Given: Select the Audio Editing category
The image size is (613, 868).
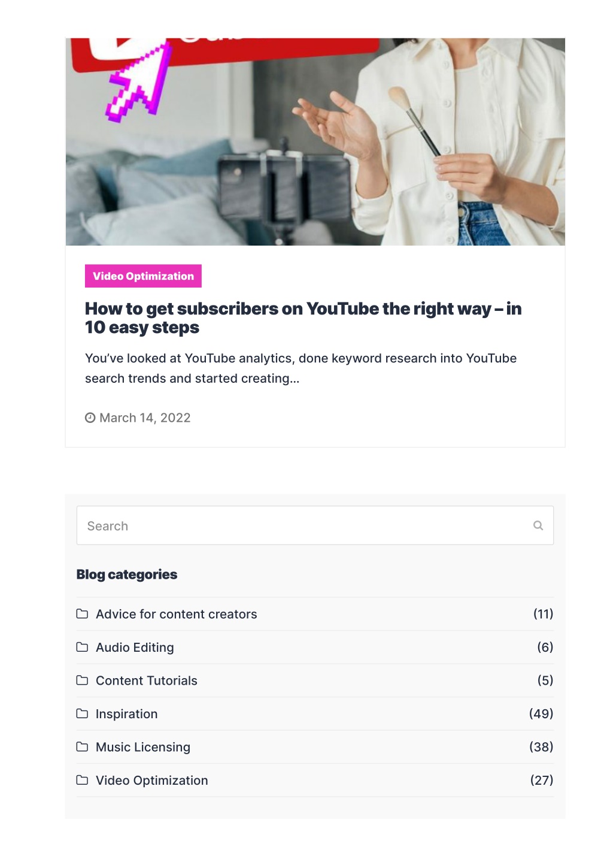Looking at the screenshot, I should click(x=135, y=647).
